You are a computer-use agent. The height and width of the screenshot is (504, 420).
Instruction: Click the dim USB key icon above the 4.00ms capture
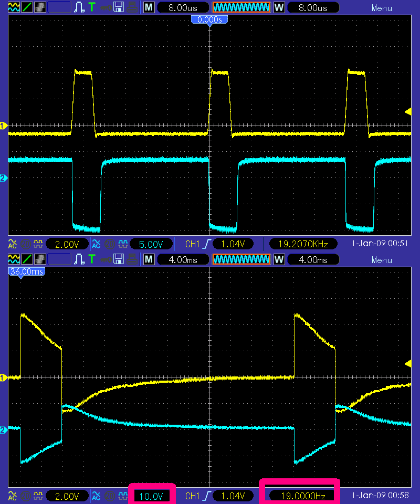[105, 259]
